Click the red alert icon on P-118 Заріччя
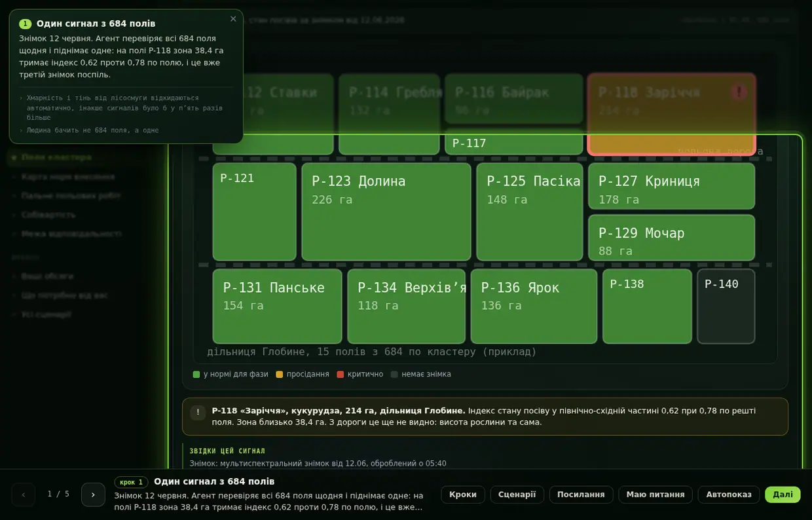The image size is (812, 520). pyautogui.click(x=739, y=92)
